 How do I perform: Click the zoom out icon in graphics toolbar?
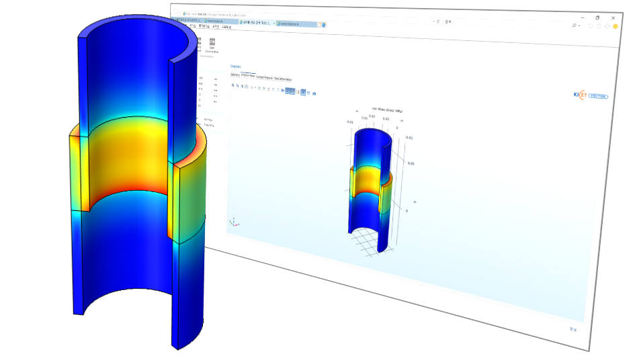[x=238, y=87]
